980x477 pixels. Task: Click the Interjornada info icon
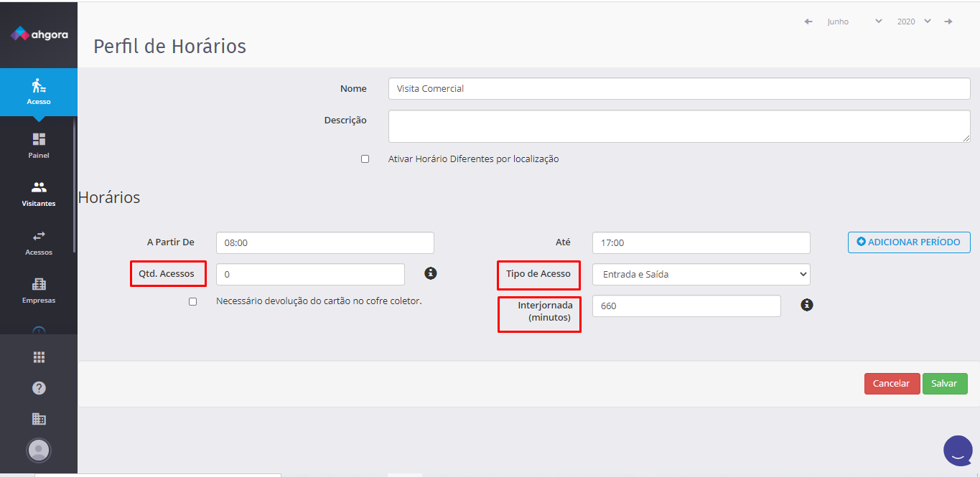click(x=806, y=304)
